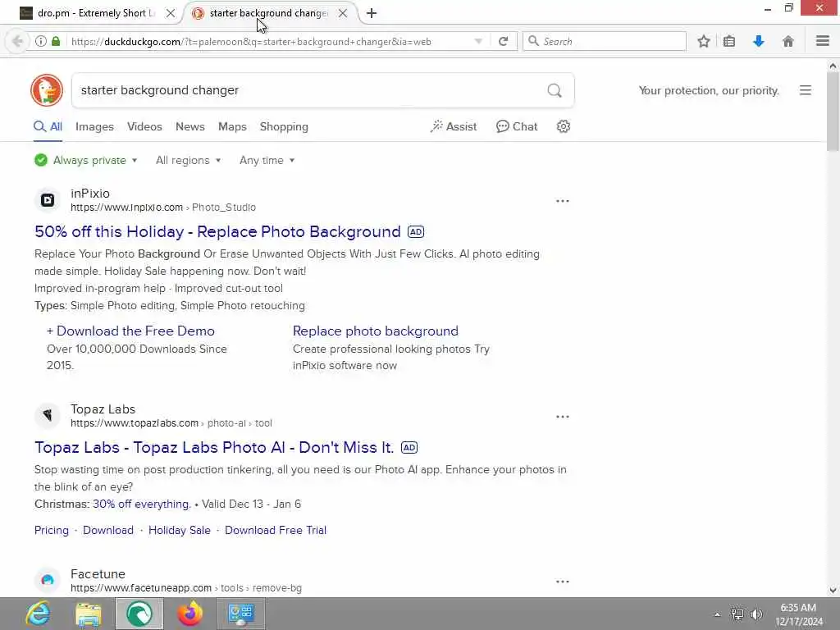Switch to Images results

(94, 126)
